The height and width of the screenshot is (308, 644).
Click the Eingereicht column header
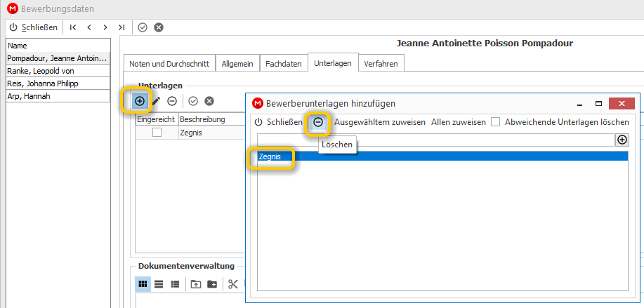pyautogui.click(x=157, y=120)
